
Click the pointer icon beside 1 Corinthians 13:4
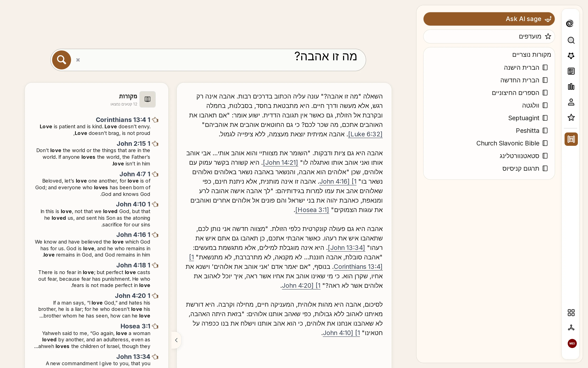click(155, 120)
